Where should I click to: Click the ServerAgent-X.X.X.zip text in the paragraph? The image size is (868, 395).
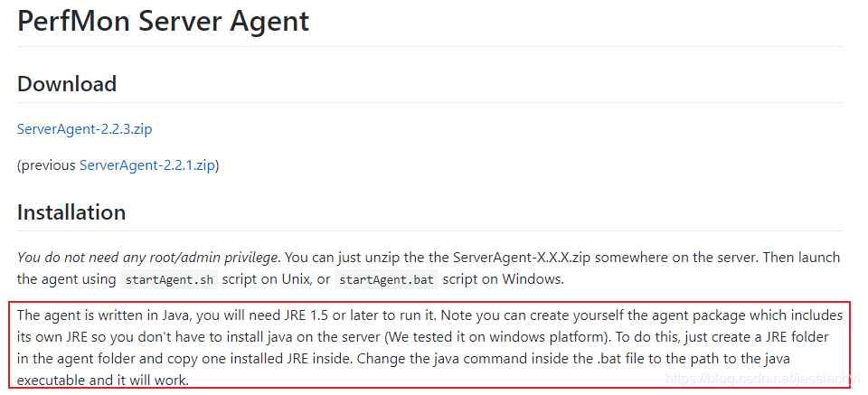(522, 258)
